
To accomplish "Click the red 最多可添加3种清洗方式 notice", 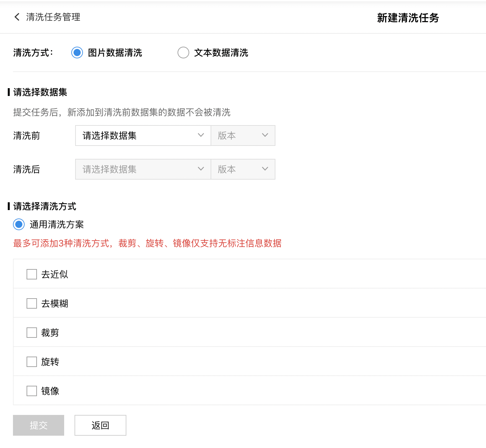I will point(147,243).
